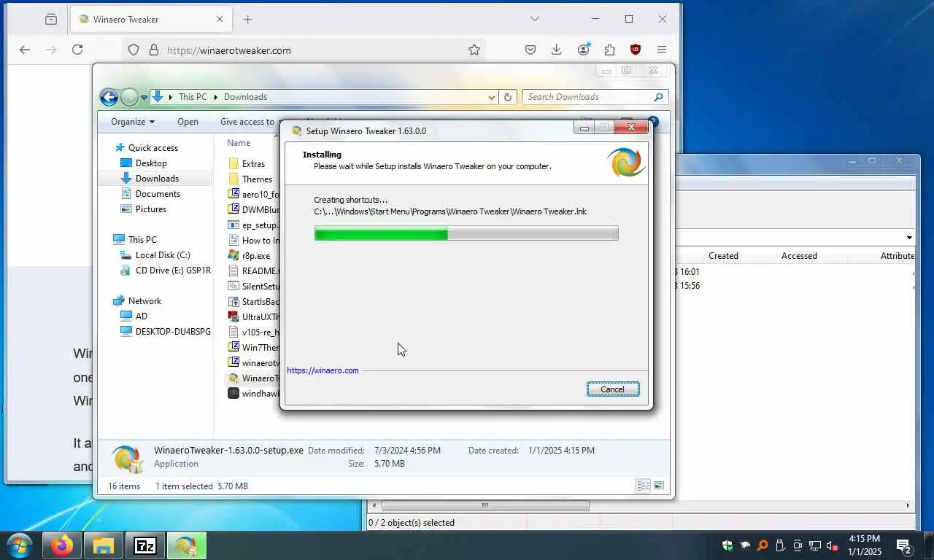The height and width of the screenshot is (560, 934).
Task: Select the SilentSetup file
Action: 260,287
